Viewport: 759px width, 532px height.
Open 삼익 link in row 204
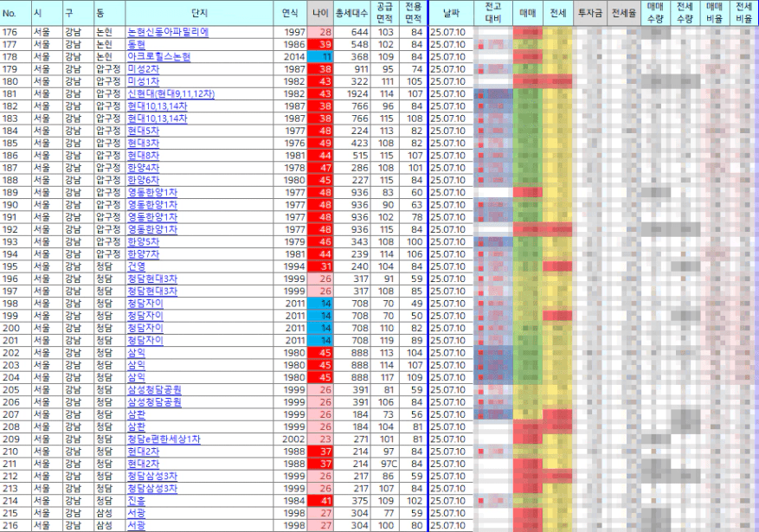(x=136, y=378)
